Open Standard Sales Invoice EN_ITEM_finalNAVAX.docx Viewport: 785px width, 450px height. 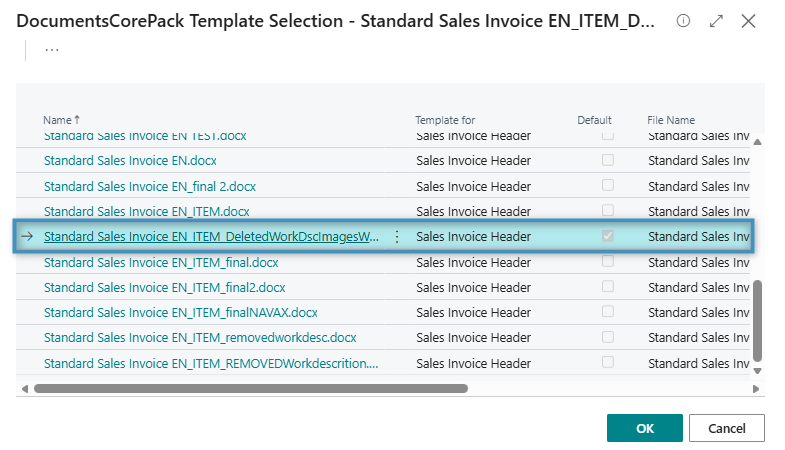click(181, 313)
